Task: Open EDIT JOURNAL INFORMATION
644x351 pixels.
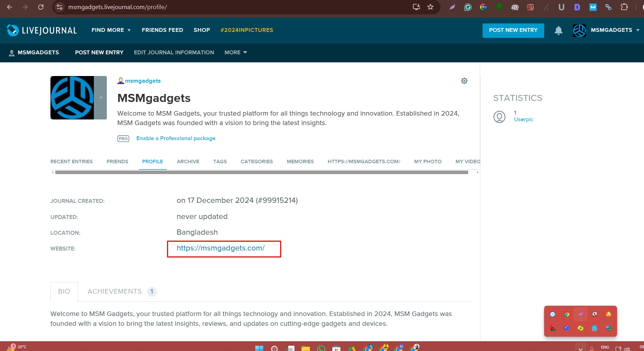Action: pyautogui.click(x=174, y=53)
